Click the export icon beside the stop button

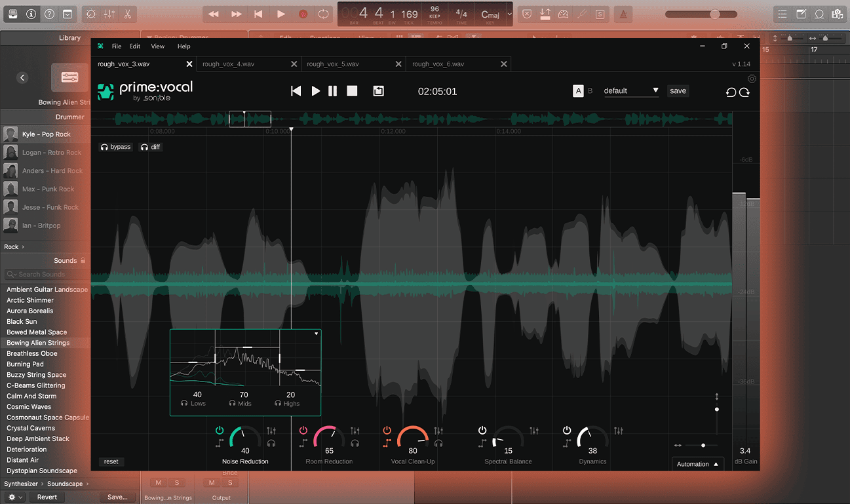(x=378, y=91)
